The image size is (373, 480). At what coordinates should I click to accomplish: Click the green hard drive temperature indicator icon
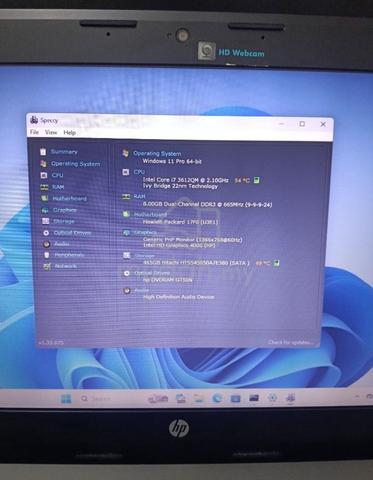277,263
